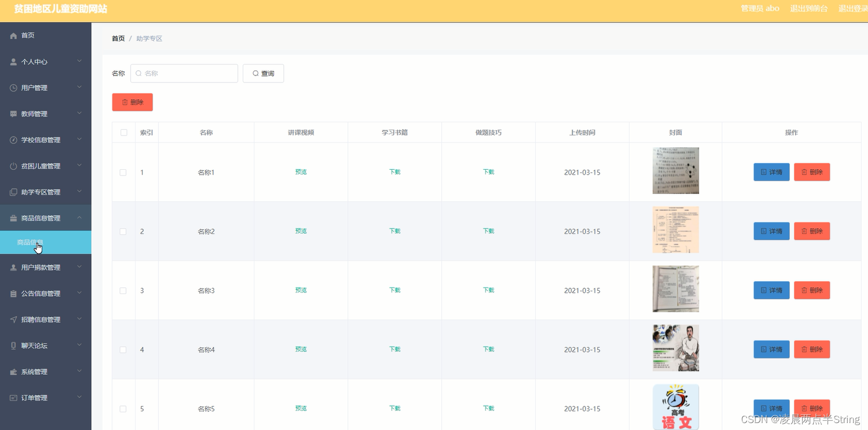Image resolution: width=868 pixels, height=430 pixels.
Task: Check the checkbox for row 名称2
Action: tap(123, 232)
